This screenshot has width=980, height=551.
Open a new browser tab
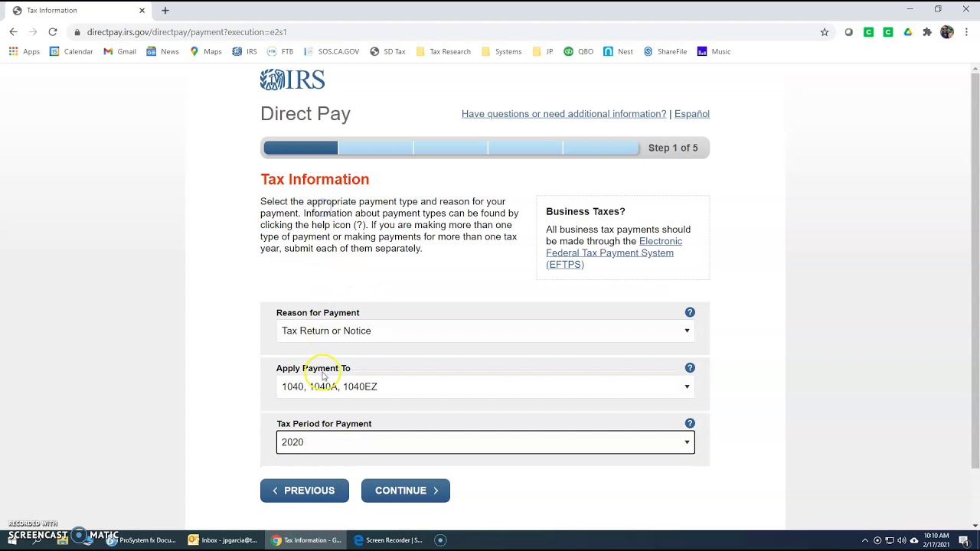pyautogui.click(x=165, y=11)
